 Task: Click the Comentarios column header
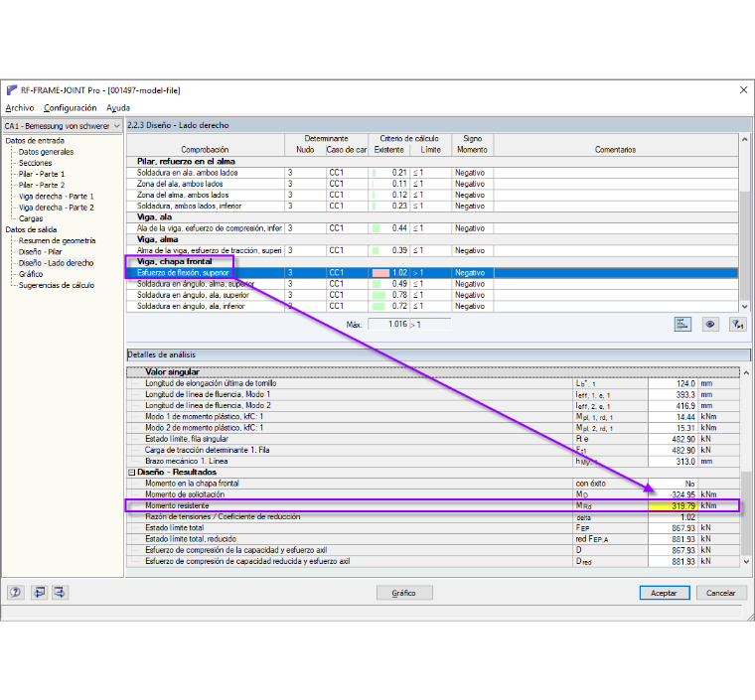(615, 144)
